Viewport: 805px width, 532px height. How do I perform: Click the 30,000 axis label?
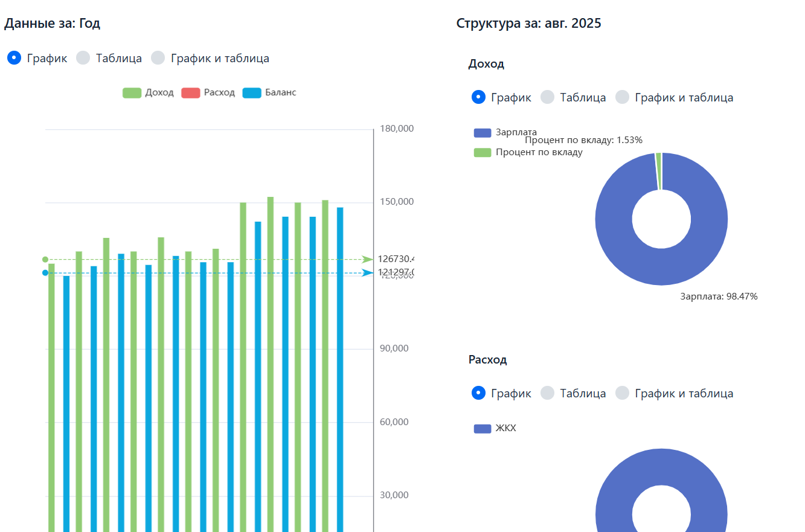(394, 495)
